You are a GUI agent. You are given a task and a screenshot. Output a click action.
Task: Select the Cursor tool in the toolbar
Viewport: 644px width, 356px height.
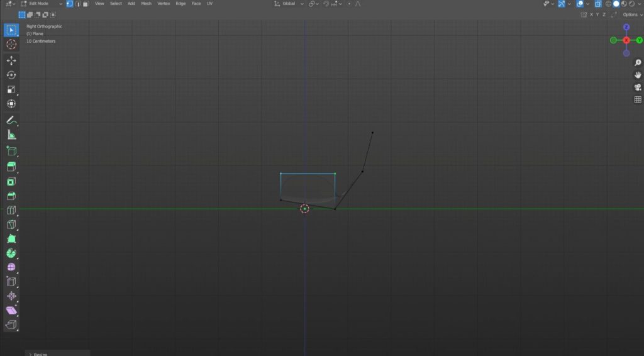11,44
